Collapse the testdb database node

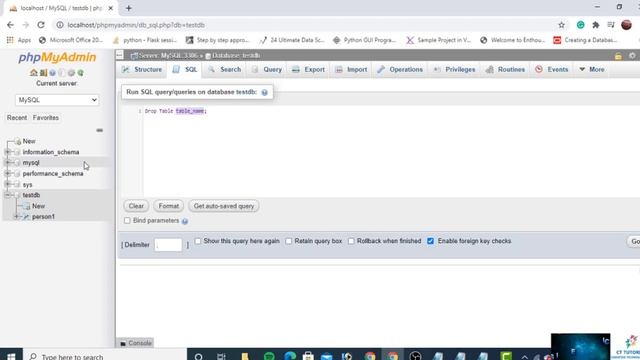[7, 195]
